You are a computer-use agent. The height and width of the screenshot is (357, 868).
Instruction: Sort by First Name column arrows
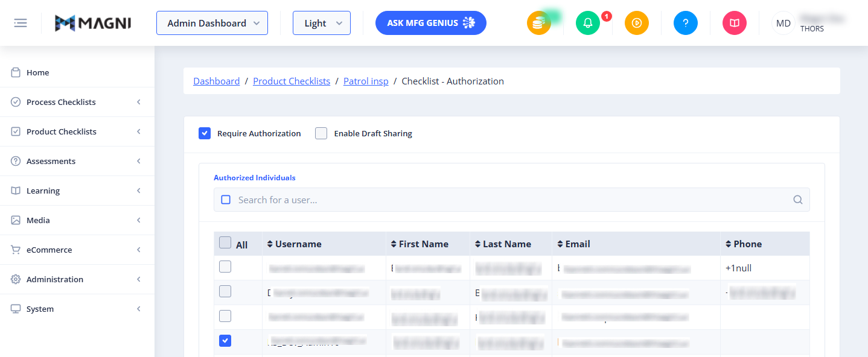pos(394,244)
